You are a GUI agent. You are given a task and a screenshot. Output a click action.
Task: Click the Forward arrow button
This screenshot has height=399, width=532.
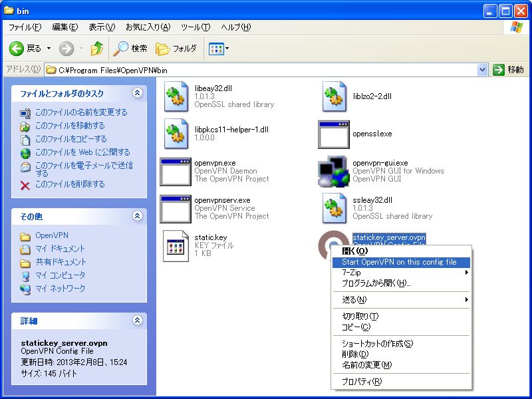coord(66,49)
